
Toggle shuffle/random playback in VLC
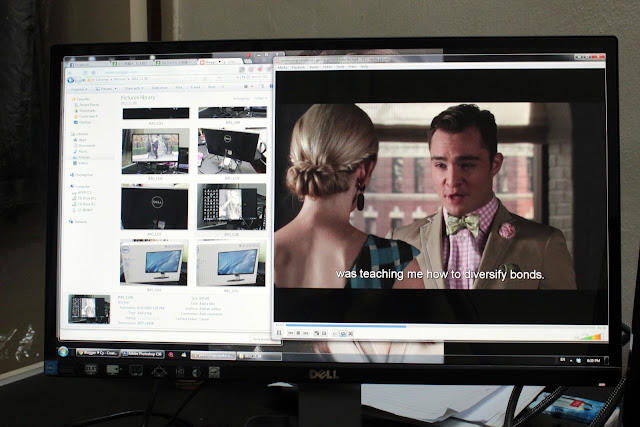(x=351, y=334)
